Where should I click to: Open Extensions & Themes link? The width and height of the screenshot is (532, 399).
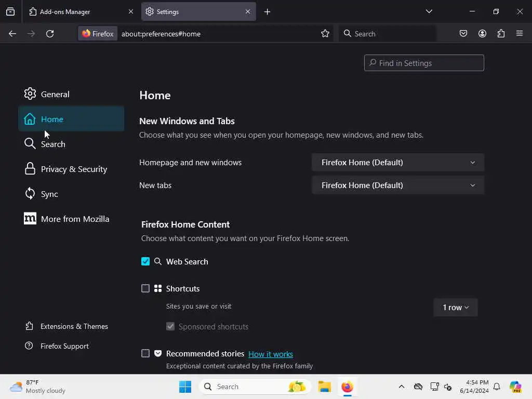click(67, 326)
